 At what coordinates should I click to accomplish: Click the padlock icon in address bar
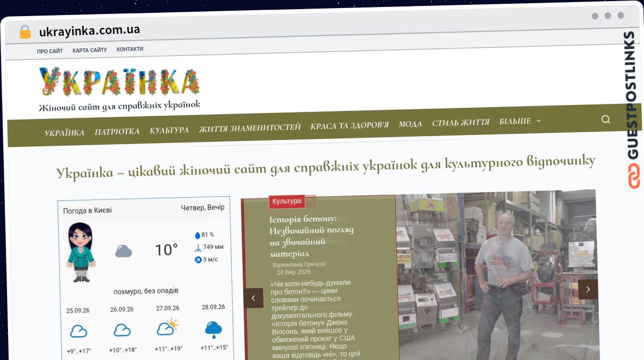[25, 32]
